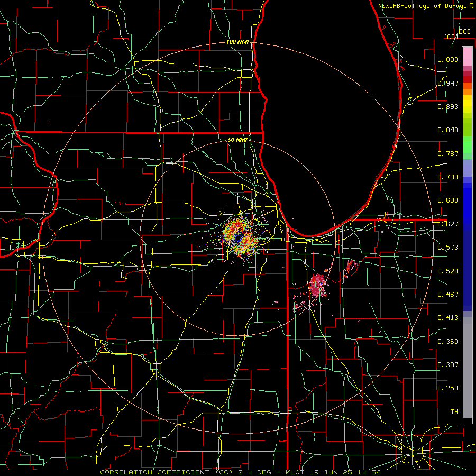The image size is (476, 476).
Task: Click the NEXLAB-College of DuPage label
Action: (425, 6)
